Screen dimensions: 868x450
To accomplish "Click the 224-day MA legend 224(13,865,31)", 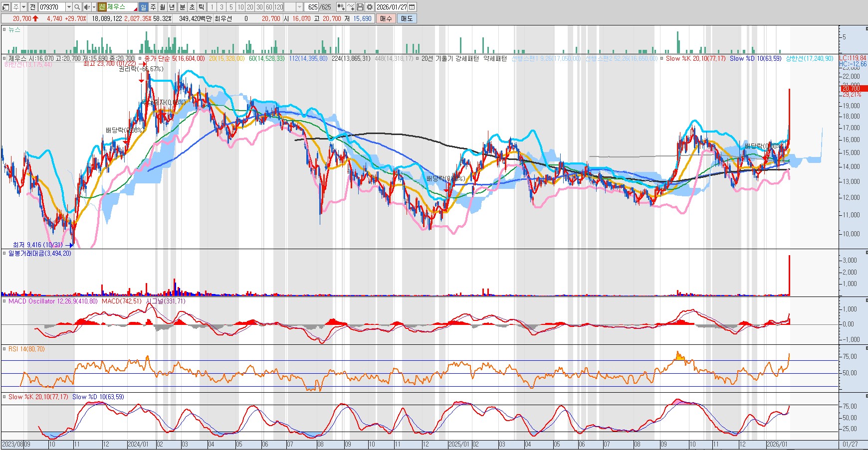I will [351, 58].
